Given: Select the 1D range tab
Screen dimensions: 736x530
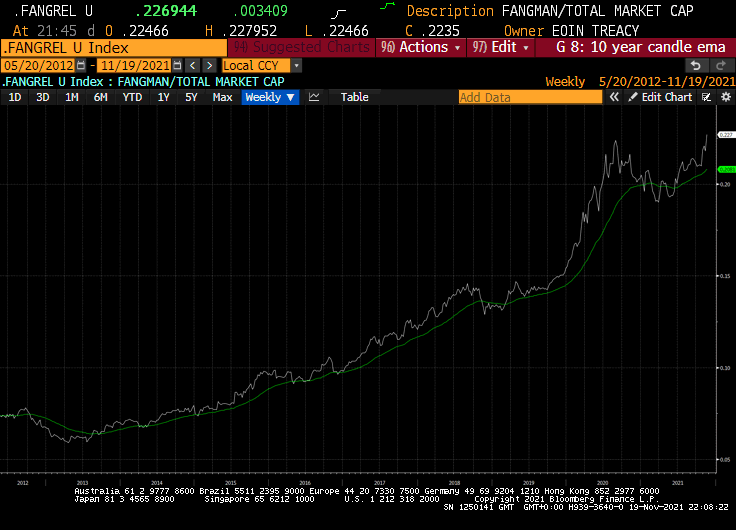Looking at the screenshot, I should (15, 97).
